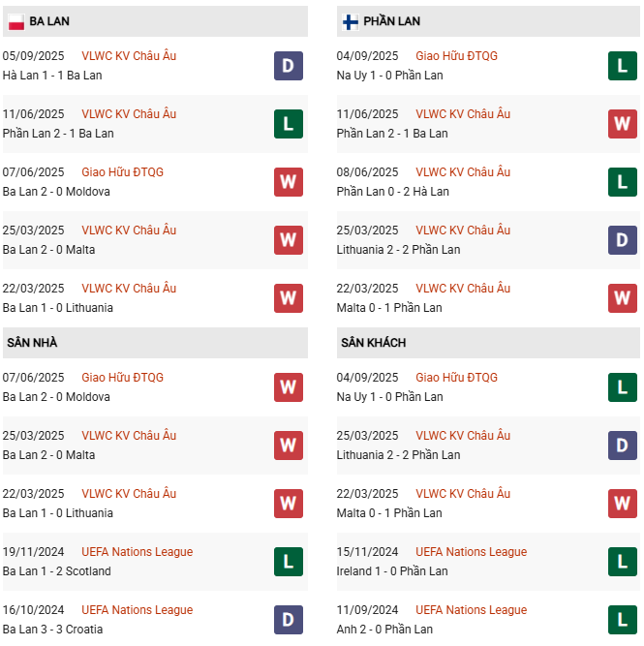Click the L badge for Ba Lan 1-2 Scotland

(x=289, y=562)
